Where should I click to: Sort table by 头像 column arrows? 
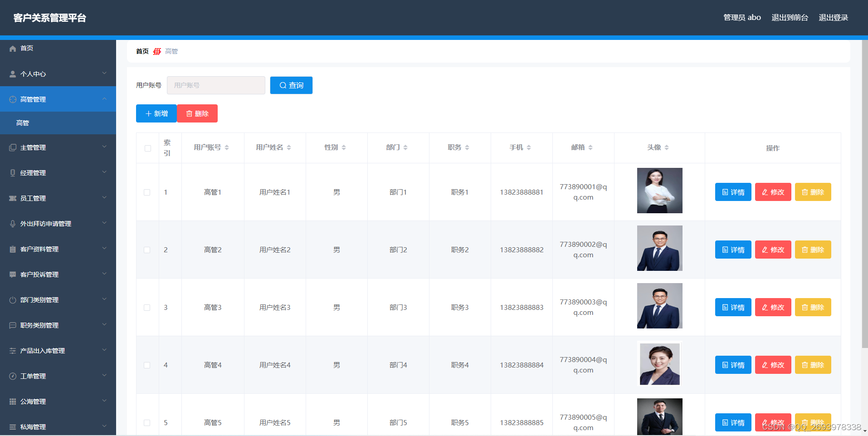tap(667, 147)
